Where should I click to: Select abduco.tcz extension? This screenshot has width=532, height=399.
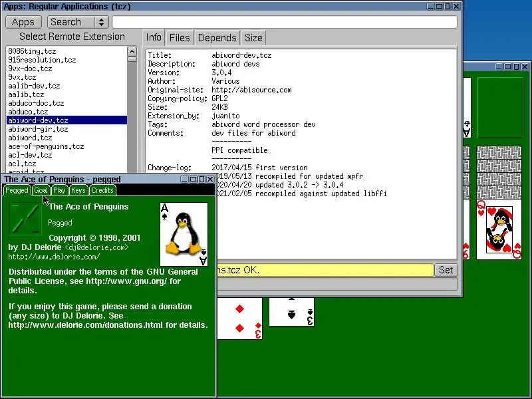[x=66, y=112]
